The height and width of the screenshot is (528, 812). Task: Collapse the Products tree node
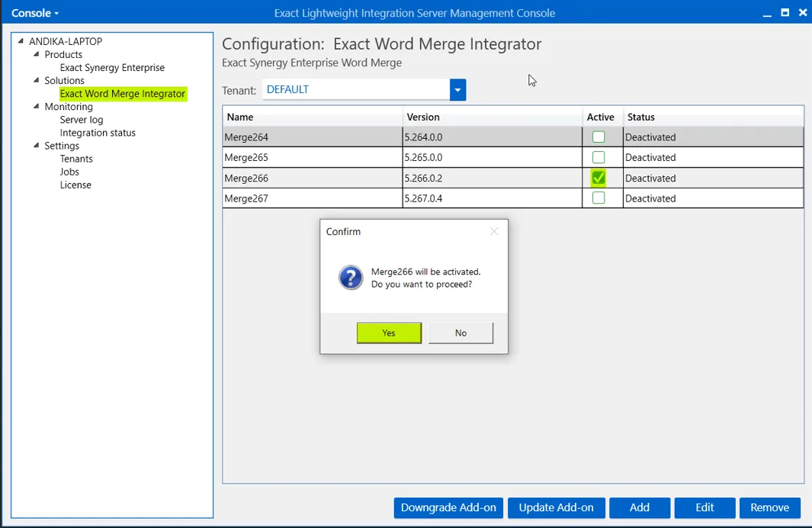coord(37,54)
